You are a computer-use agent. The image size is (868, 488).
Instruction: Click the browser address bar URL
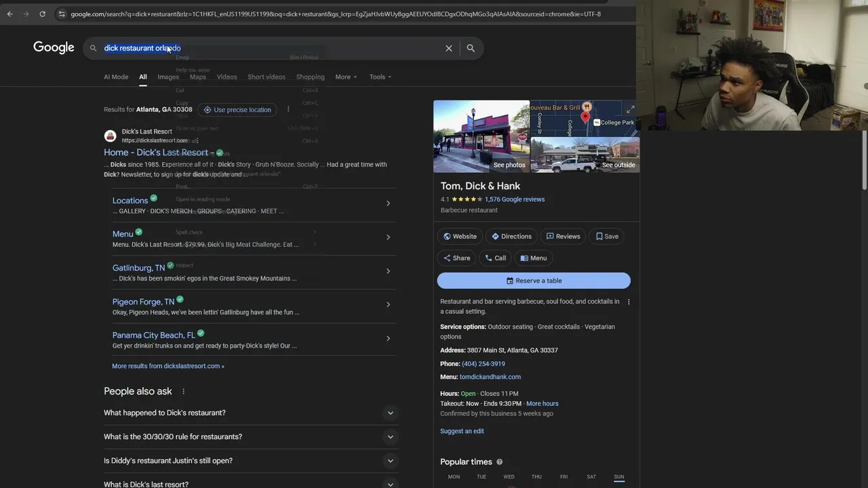tap(336, 14)
